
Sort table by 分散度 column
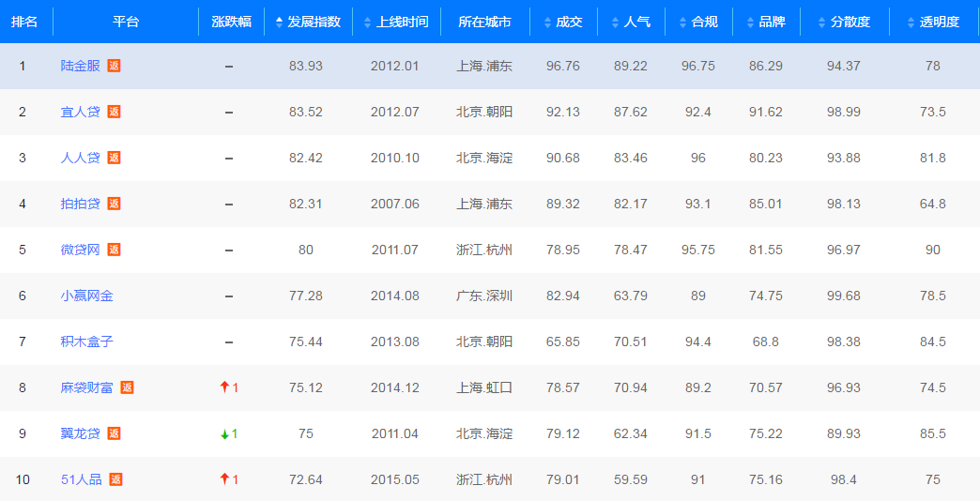click(844, 22)
